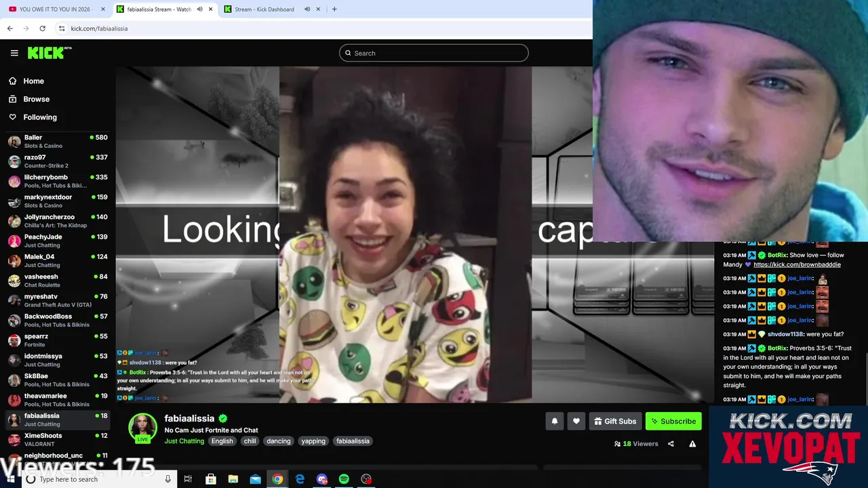868x488 pixels.
Task: Click the site information icon in address bar
Action: (62, 28)
